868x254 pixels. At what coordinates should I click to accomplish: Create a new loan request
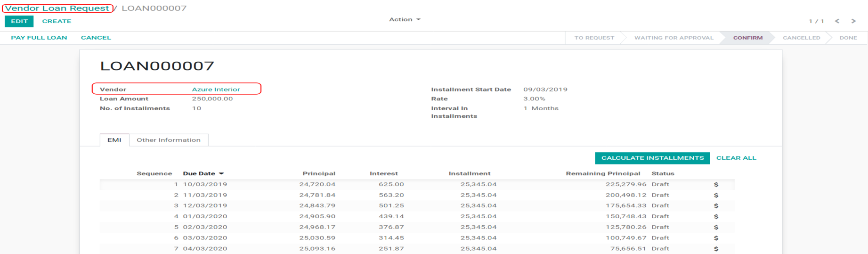(57, 21)
